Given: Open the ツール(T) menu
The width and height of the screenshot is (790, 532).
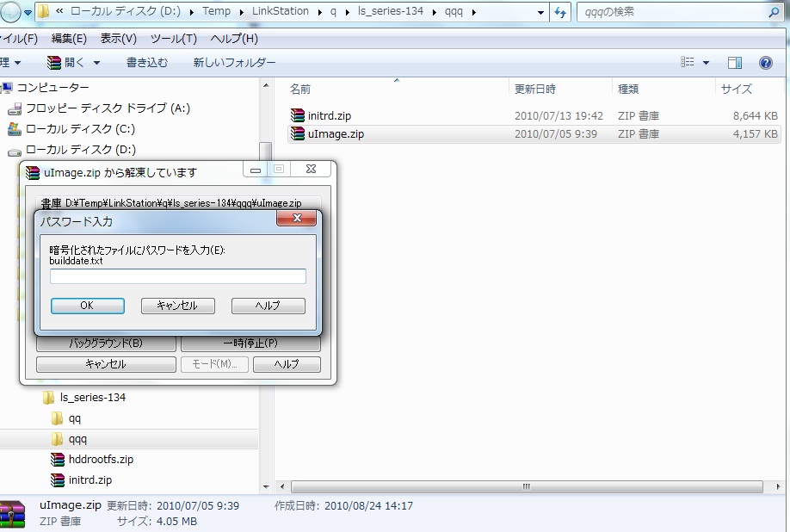Looking at the screenshot, I should pyautogui.click(x=173, y=39).
